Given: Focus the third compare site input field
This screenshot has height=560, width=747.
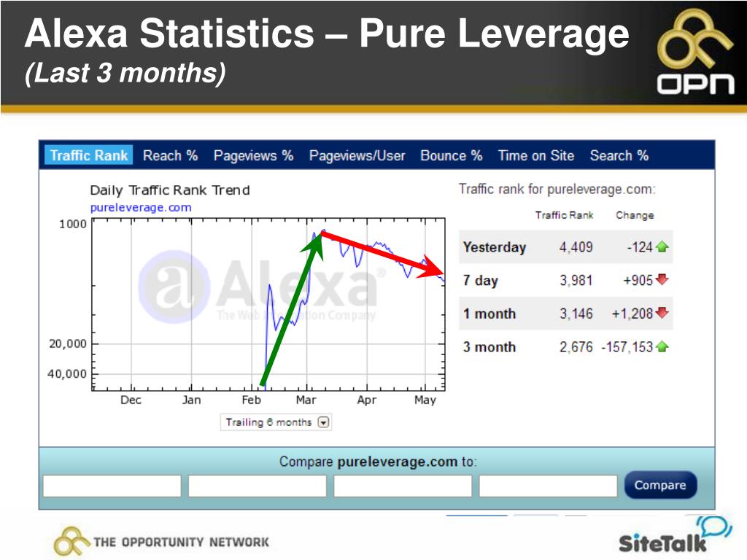Looking at the screenshot, I should pyautogui.click(x=403, y=486).
